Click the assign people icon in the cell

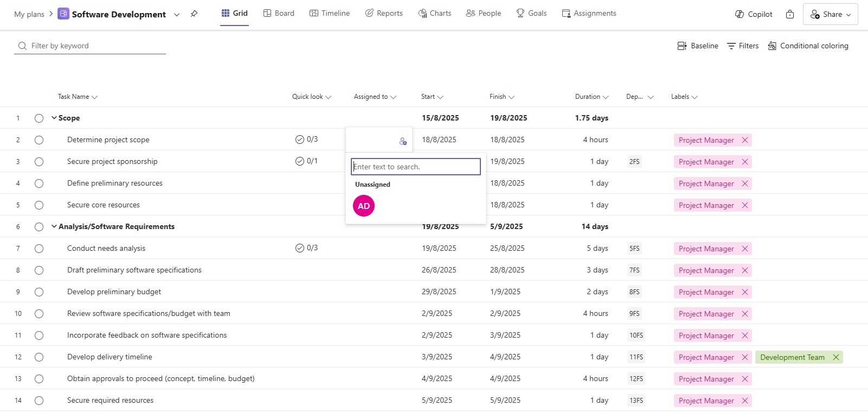[x=403, y=141]
